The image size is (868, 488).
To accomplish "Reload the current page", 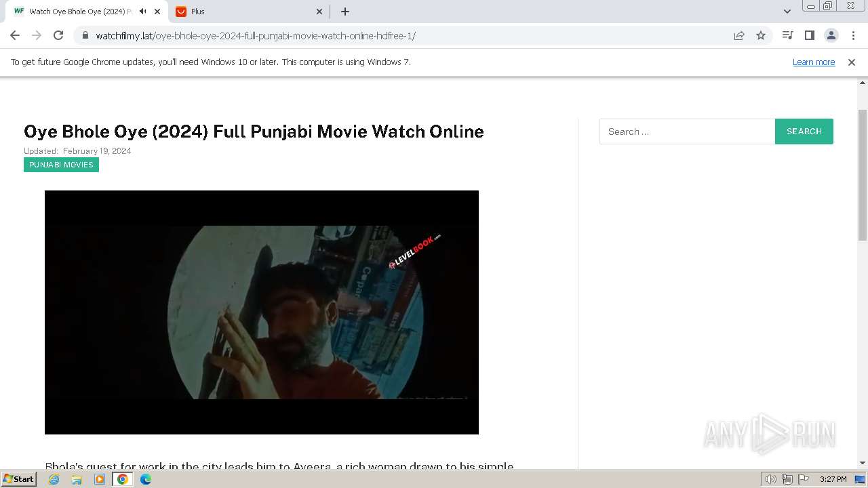I will pyautogui.click(x=58, y=35).
